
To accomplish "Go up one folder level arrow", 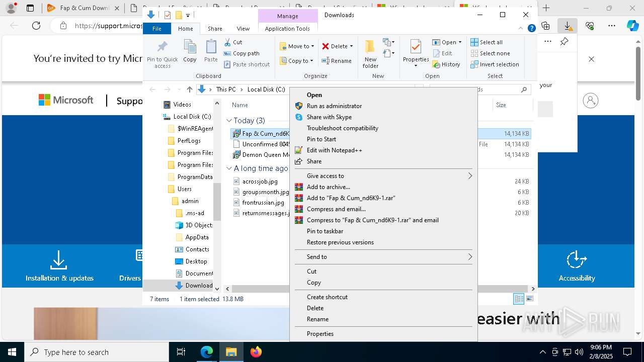I will (189, 89).
